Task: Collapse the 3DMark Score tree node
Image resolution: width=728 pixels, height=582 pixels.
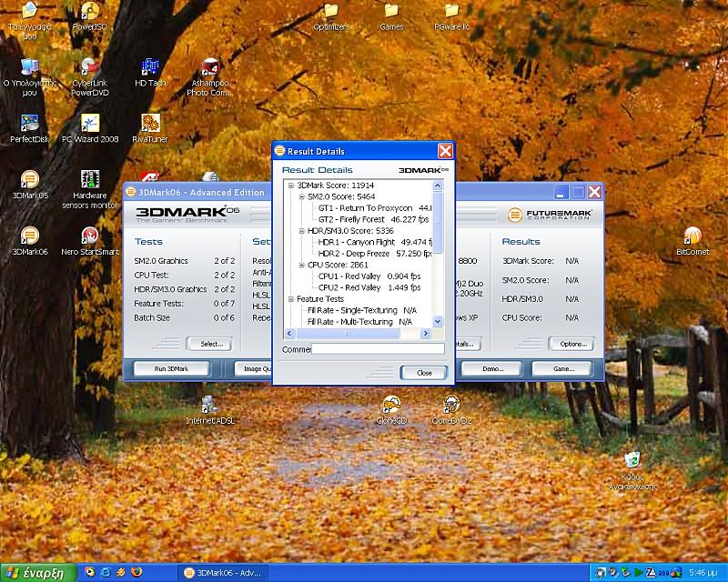Action: pos(291,186)
